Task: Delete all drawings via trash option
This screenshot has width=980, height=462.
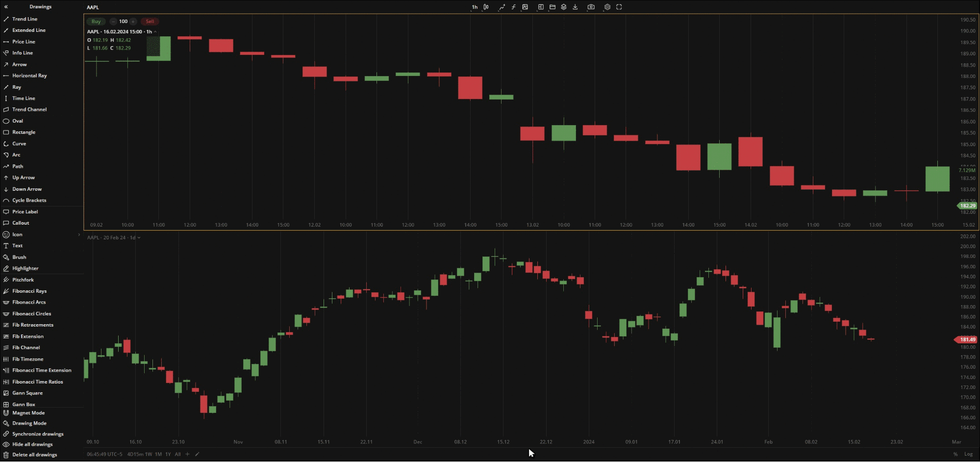Action: pyautogui.click(x=34, y=455)
